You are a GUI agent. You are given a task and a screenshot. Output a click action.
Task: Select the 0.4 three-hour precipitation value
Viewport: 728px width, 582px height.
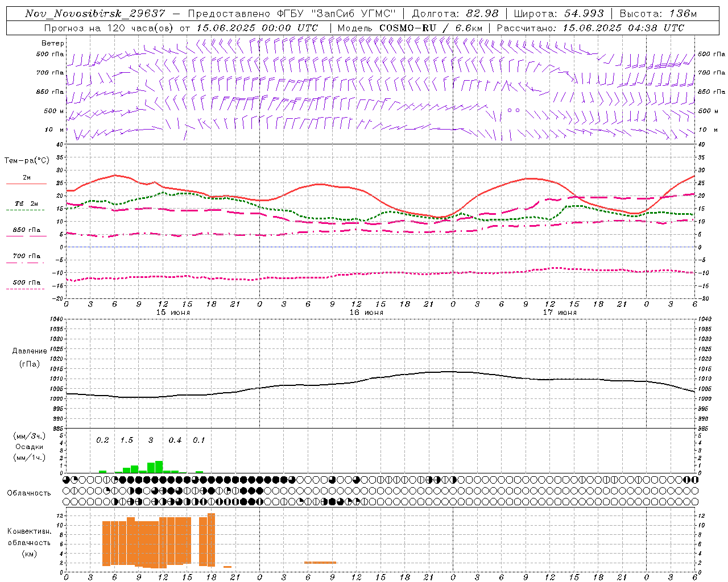[x=175, y=440]
